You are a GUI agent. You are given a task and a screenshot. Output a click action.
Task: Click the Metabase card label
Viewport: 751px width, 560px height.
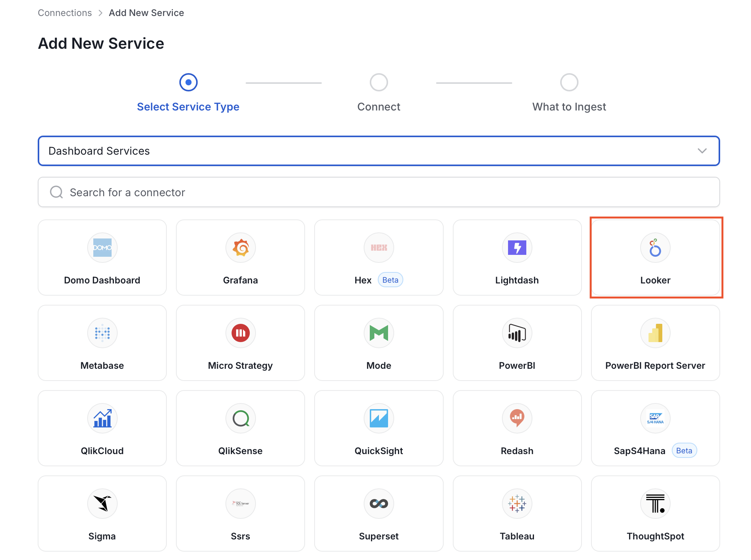[x=102, y=366]
